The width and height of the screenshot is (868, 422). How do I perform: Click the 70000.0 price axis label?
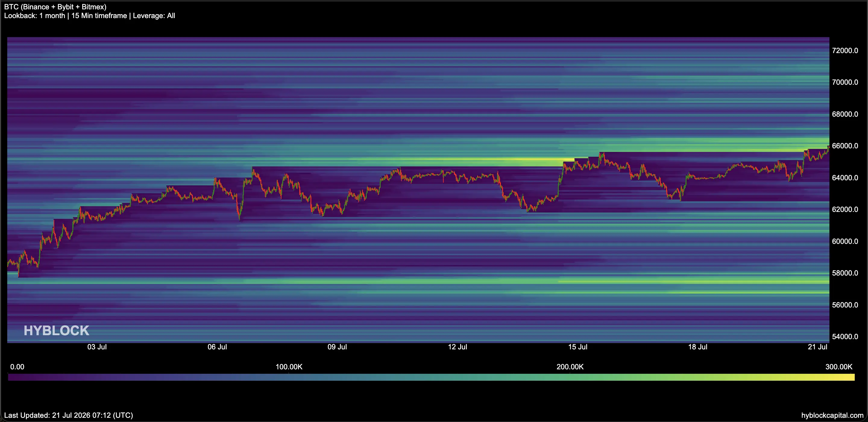click(845, 82)
